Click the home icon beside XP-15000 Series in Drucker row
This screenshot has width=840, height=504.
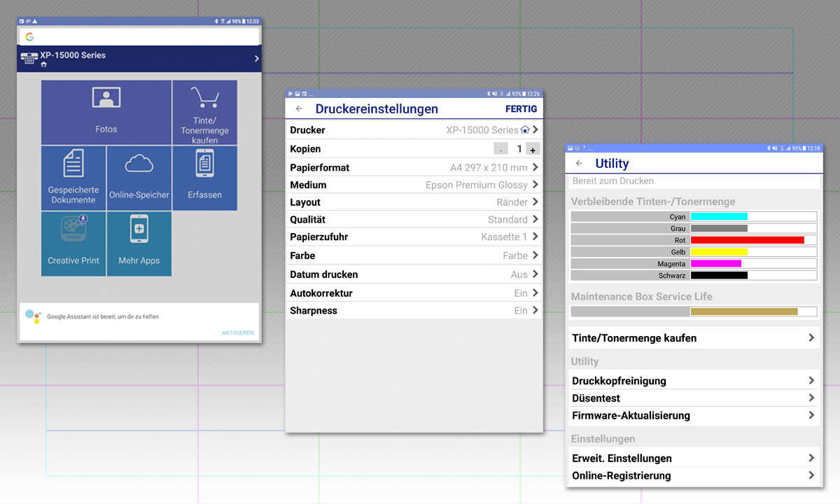point(525,129)
